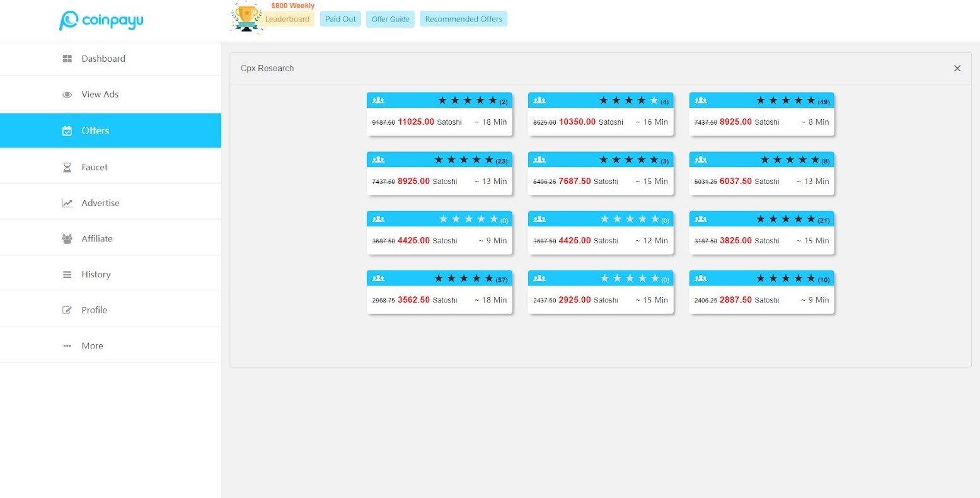This screenshot has width=980, height=498.
Task: Click the group icon on the 3562.50 Satoshi card
Action: pos(378,278)
